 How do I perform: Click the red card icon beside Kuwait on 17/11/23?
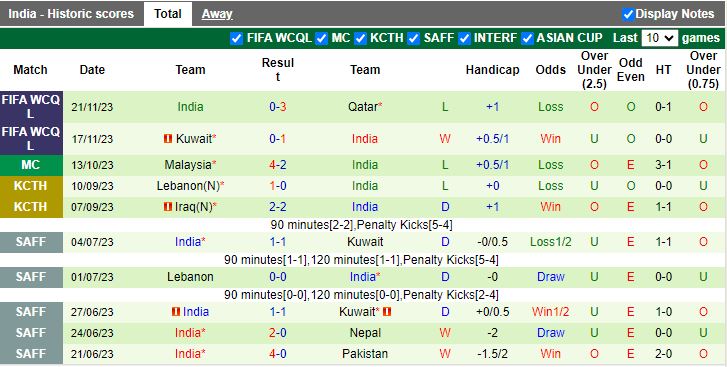[x=168, y=139]
